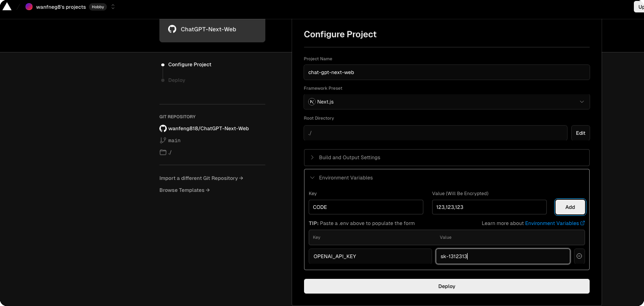The image size is (644, 306).
Task: Click the partially visible Upgrade button
Action: tap(639, 7)
